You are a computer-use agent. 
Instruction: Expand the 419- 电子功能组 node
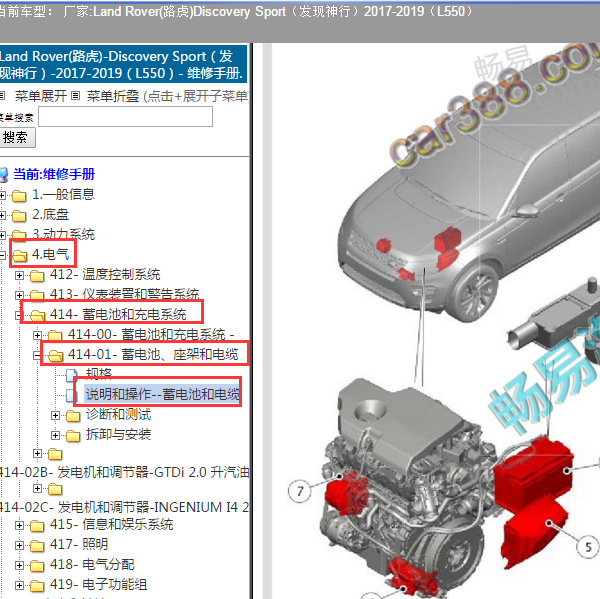(19, 585)
